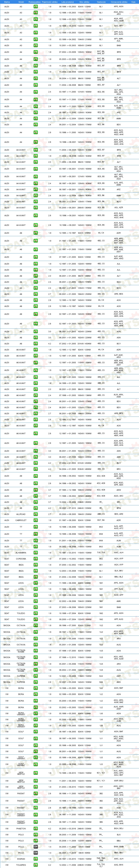
Task: Click body code 7V8, 7V9
Action: (101, 553)
